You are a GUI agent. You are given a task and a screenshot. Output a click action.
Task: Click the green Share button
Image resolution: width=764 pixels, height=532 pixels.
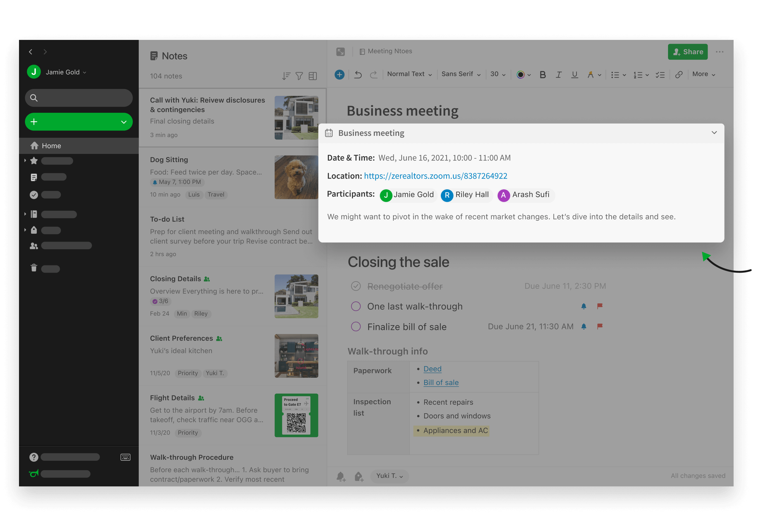pos(687,52)
